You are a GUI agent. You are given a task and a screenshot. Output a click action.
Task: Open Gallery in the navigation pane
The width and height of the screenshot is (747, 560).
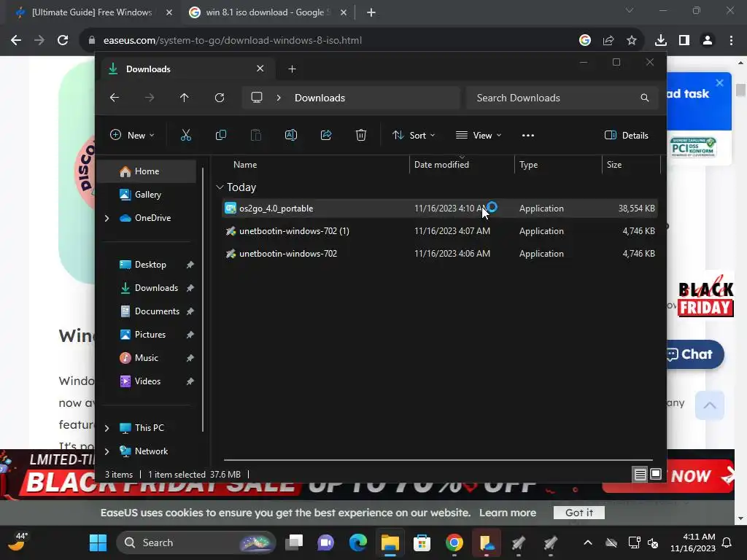click(147, 195)
